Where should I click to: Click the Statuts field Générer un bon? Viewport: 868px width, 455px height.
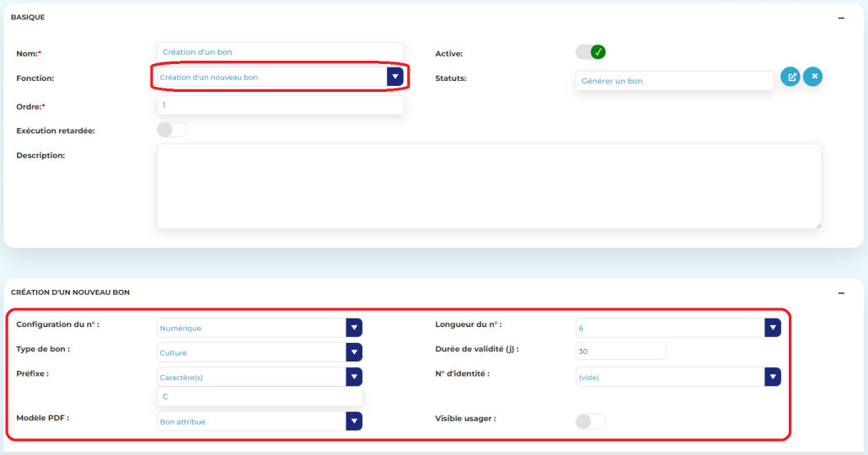(x=674, y=81)
